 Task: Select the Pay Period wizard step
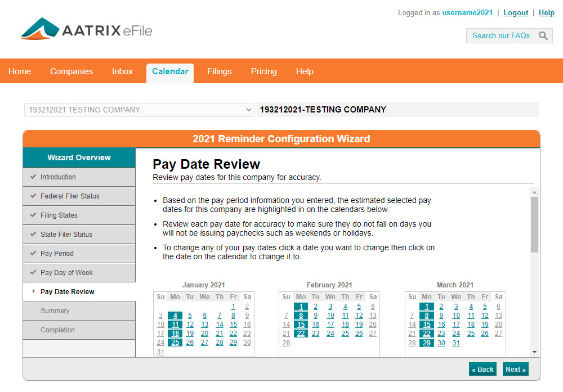click(x=57, y=254)
